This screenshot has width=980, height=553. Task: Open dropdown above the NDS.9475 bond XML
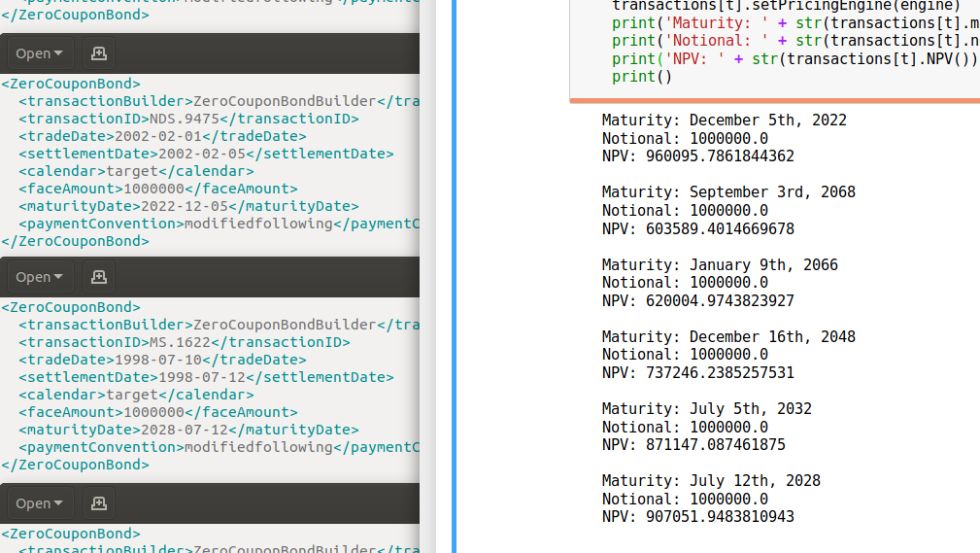(x=40, y=53)
